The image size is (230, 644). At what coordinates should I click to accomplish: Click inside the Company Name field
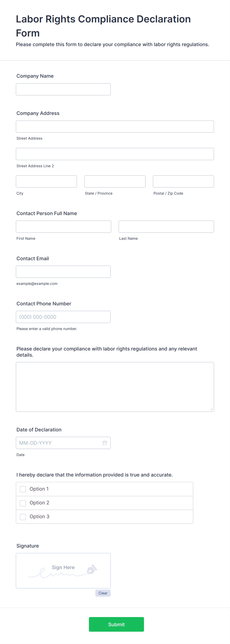tap(63, 89)
